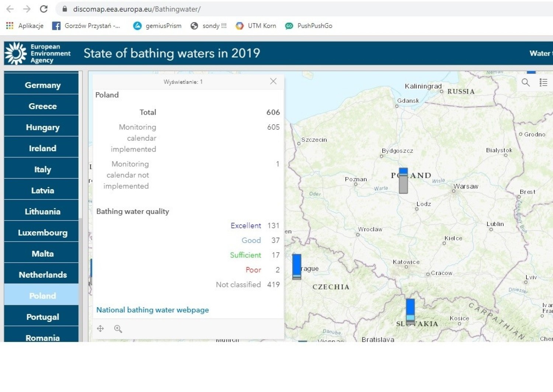The height and width of the screenshot is (392, 553).
Task: Reload the page with refresh icon
Action: point(44,9)
